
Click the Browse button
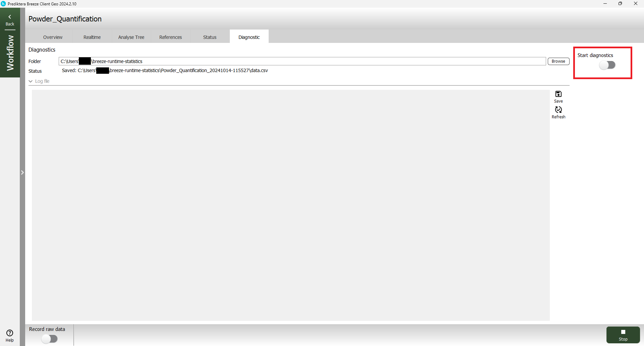(558, 61)
